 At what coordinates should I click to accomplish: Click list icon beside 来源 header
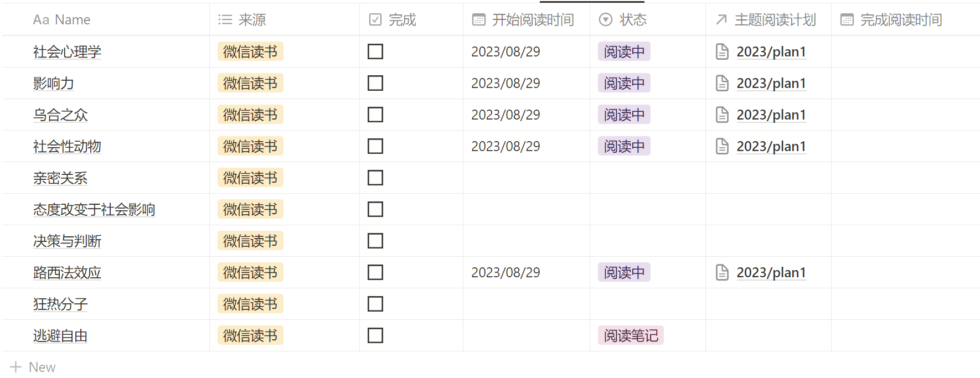(x=225, y=20)
